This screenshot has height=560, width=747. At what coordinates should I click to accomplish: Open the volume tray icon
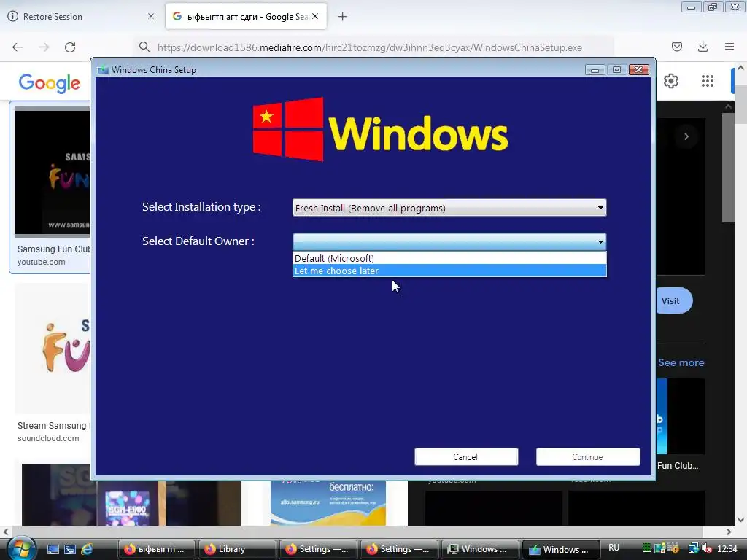[707, 548]
